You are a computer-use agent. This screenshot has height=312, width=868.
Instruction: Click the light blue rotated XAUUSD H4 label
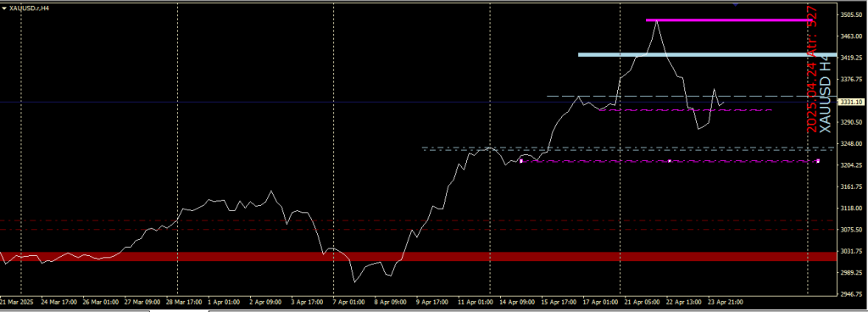pos(825,97)
